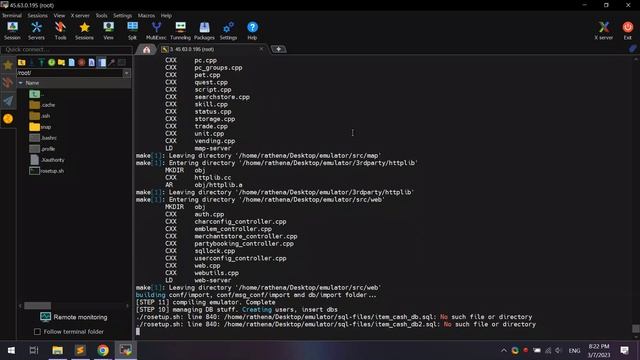Open File Explorer from the taskbar

click(x=58, y=350)
